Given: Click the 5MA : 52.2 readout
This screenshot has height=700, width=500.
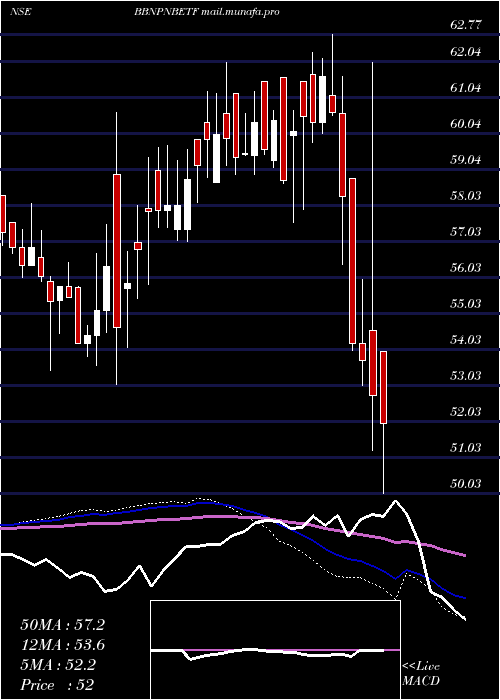Looking at the screenshot, I should [x=57, y=665].
